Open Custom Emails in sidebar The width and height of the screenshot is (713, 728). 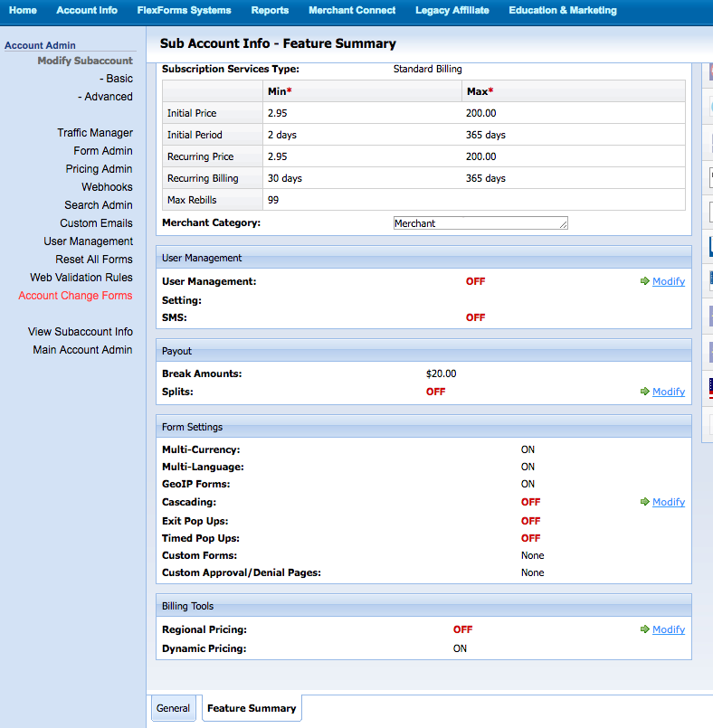(96, 223)
